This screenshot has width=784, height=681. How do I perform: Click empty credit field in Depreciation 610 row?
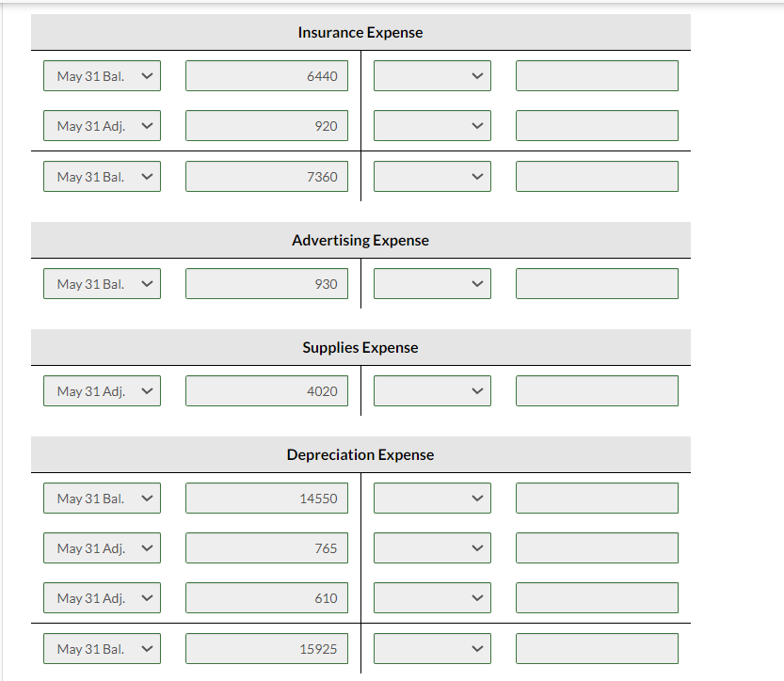point(597,598)
